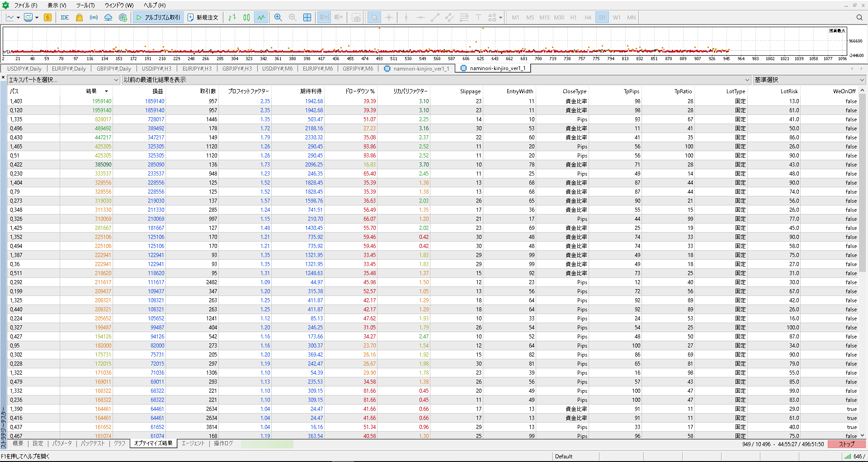Select the M30 timeframe
The height and width of the screenshot is (462, 868).
[559, 18]
